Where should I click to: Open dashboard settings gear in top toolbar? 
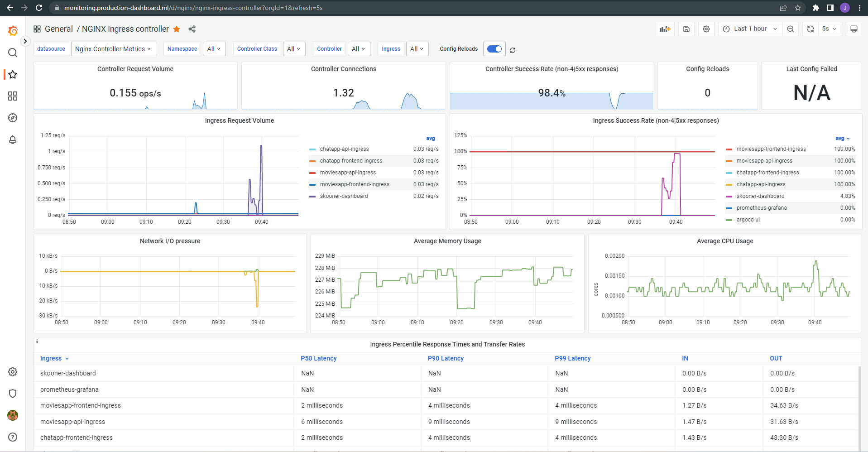pos(706,29)
